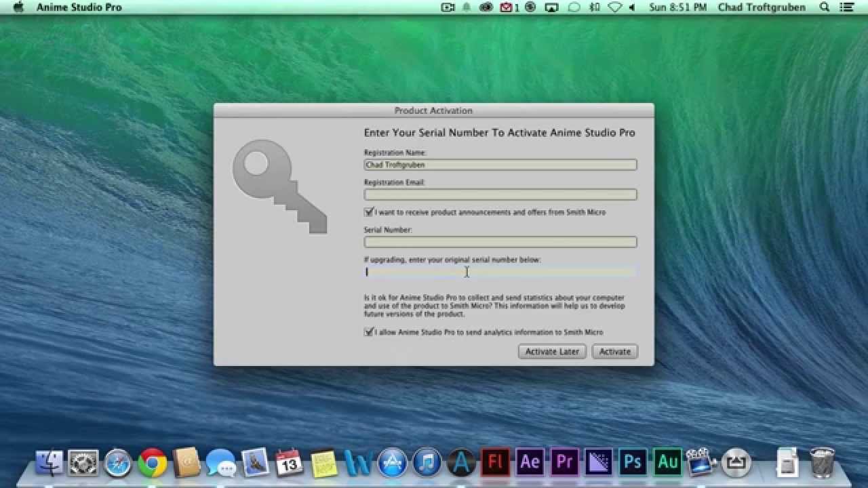Toggle product announcements from Smith Micro checkbox
Image resolution: width=868 pixels, height=488 pixels.
click(x=369, y=212)
